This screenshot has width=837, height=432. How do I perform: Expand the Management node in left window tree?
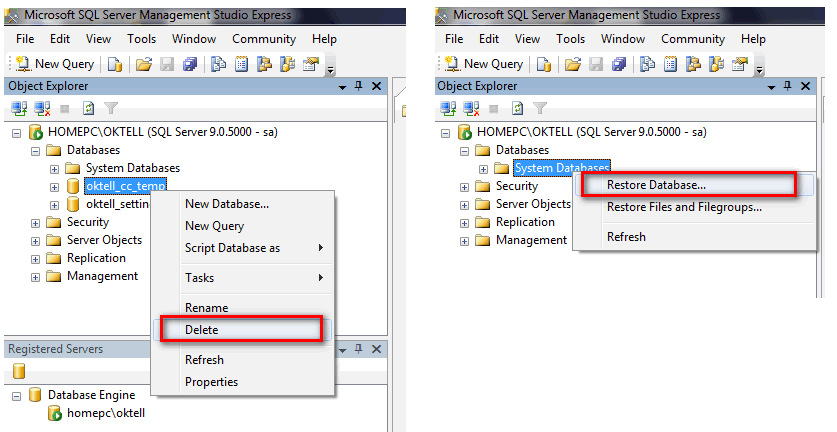pos(36,276)
